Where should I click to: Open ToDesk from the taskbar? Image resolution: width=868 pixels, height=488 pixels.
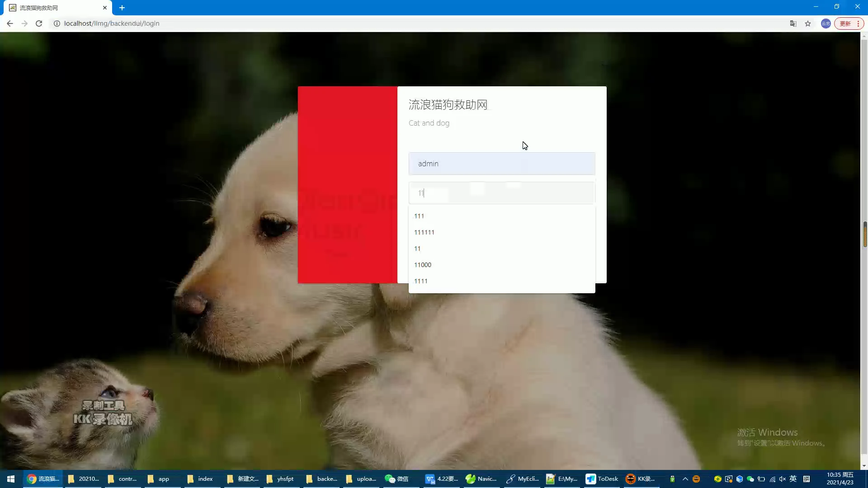[x=602, y=479]
